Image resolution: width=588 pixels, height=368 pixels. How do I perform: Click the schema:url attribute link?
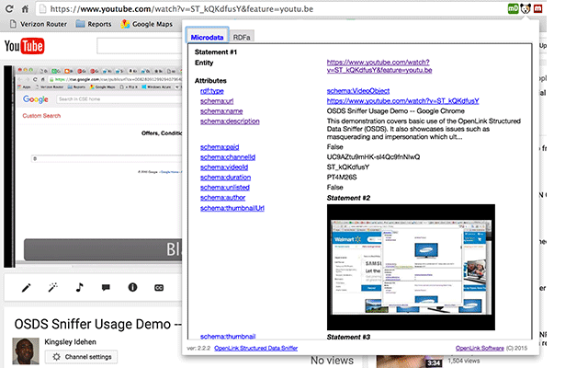217,101
